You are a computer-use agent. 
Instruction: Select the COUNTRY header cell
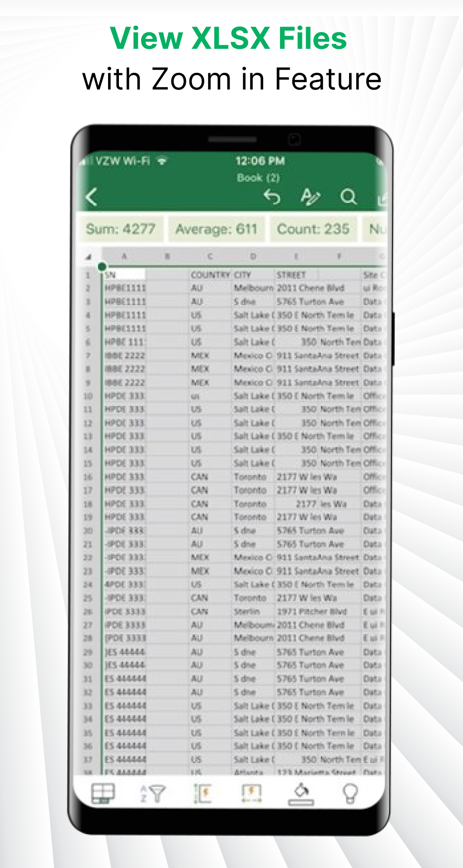tap(210, 275)
